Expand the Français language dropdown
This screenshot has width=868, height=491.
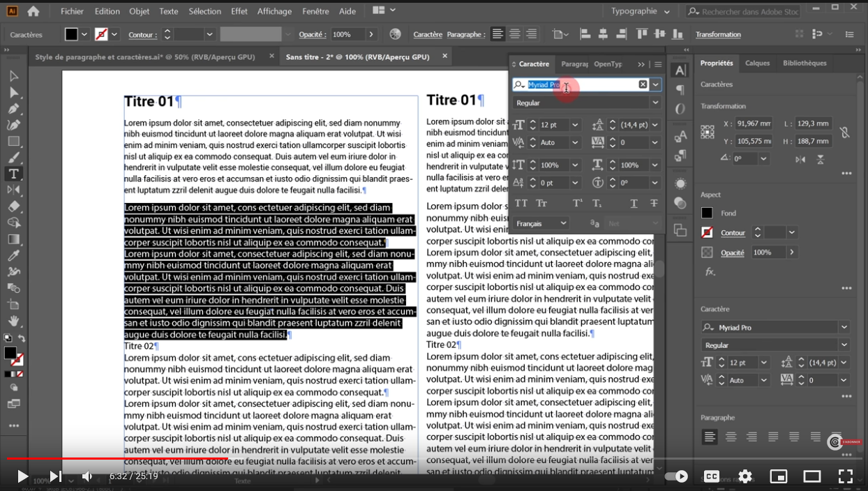562,223
